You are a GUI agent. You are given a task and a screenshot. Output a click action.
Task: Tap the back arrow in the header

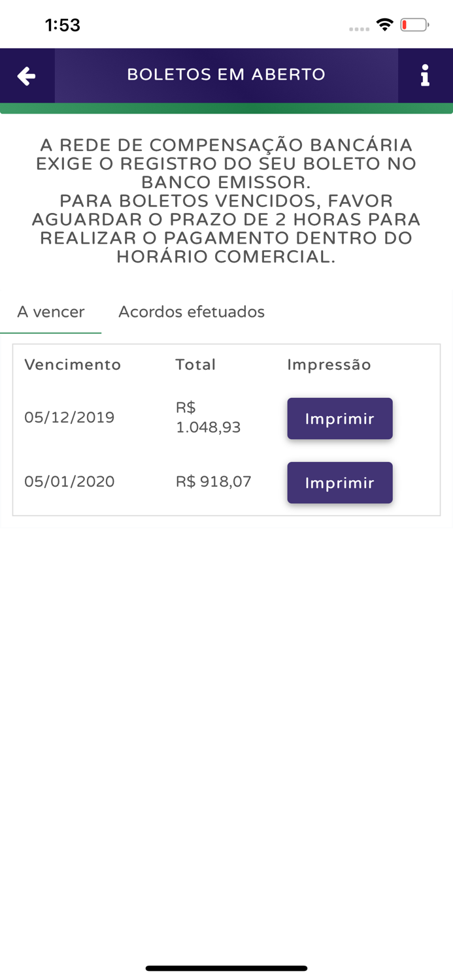pos(26,75)
